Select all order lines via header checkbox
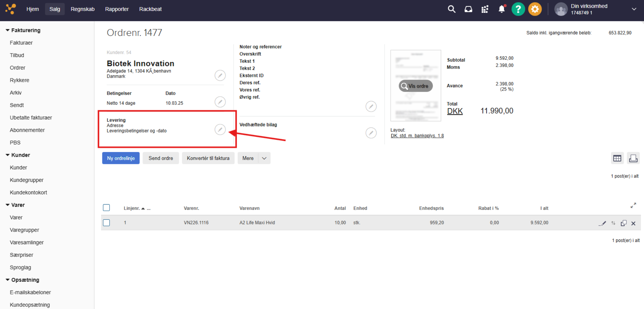The height and width of the screenshot is (309, 644). pyautogui.click(x=106, y=208)
